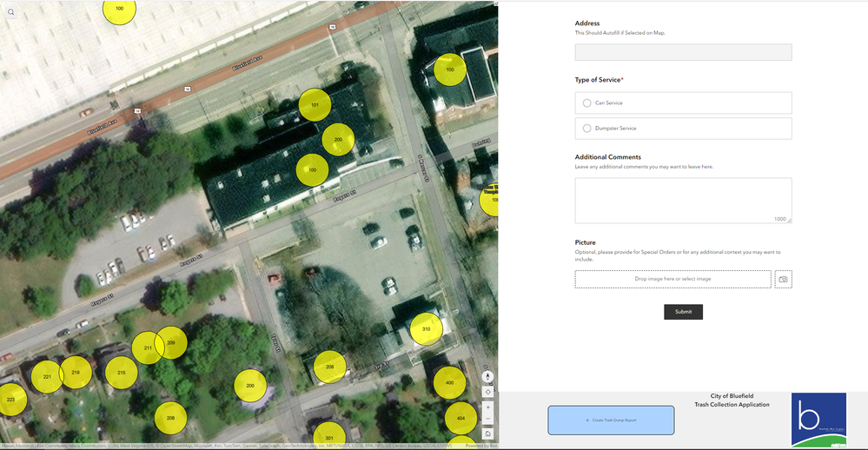Click the 'Picture' field label
This screenshot has width=868, height=450.
[x=585, y=242]
